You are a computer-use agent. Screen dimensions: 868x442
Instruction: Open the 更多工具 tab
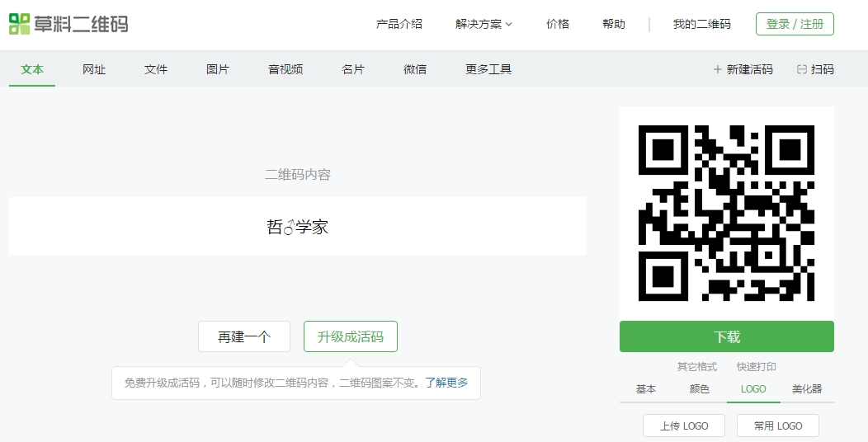488,69
